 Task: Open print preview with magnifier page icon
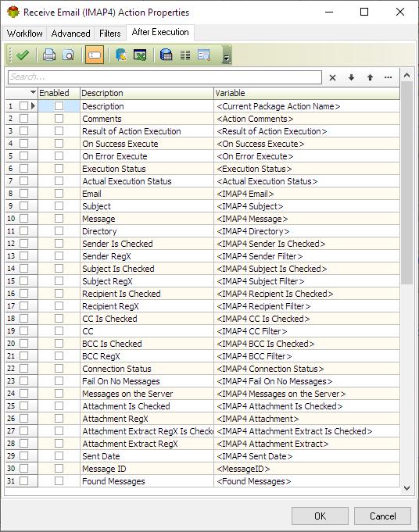point(69,55)
